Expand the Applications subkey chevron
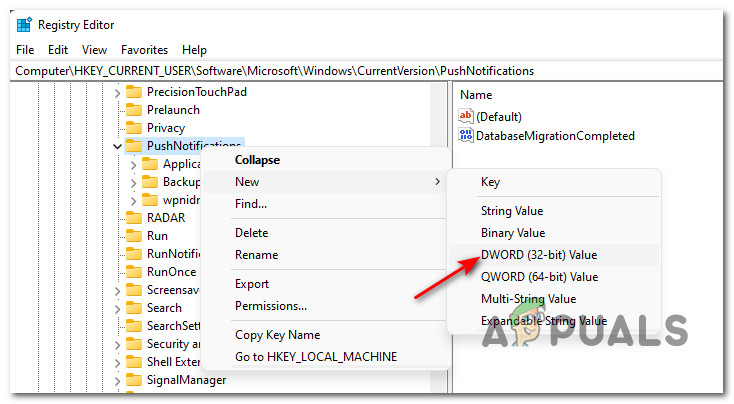This screenshot has height=404, width=734. point(133,165)
